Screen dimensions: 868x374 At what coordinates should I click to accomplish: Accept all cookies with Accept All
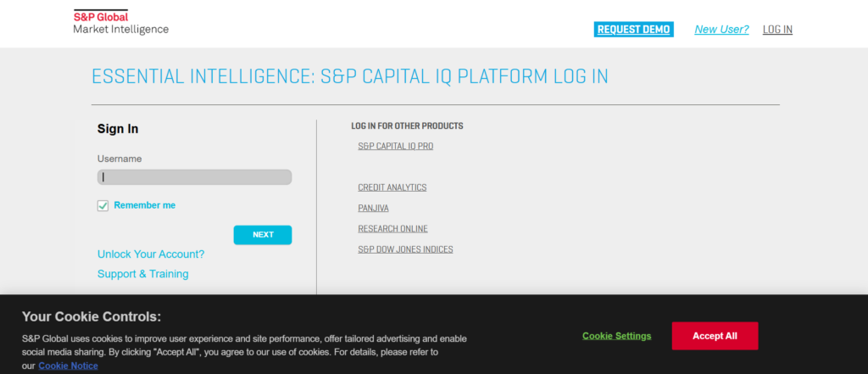[715, 336]
